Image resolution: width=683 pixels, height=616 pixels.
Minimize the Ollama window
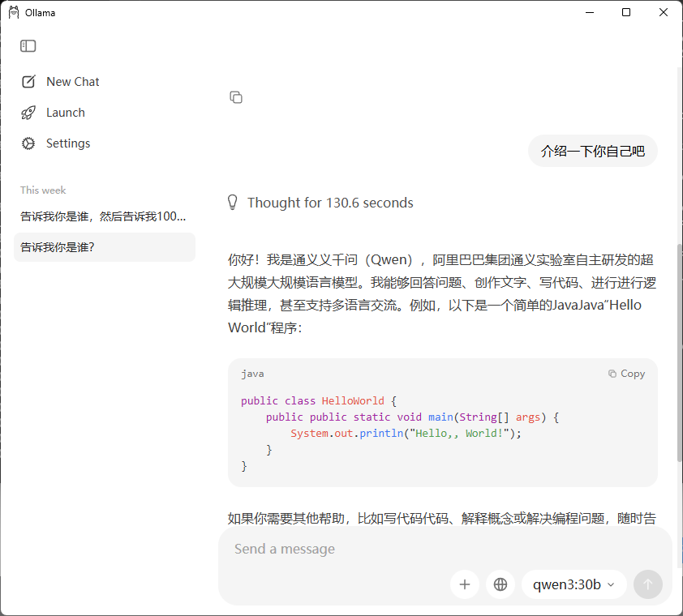tap(590, 13)
